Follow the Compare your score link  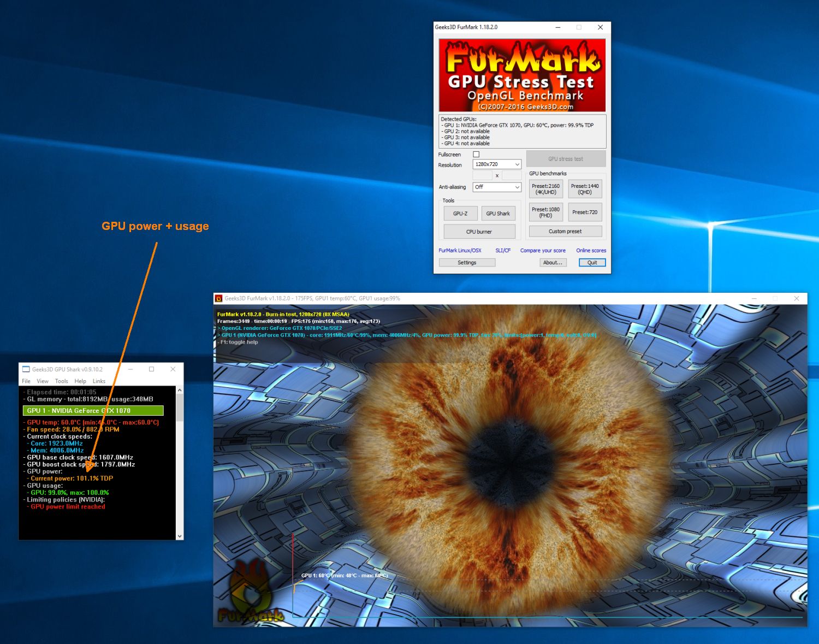[x=543, y=251]
